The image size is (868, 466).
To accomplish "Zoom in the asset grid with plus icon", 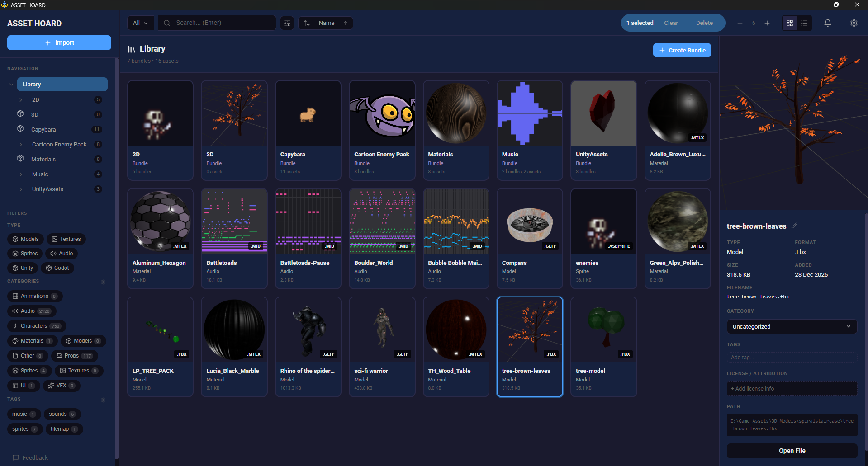I will pos(767,23).
